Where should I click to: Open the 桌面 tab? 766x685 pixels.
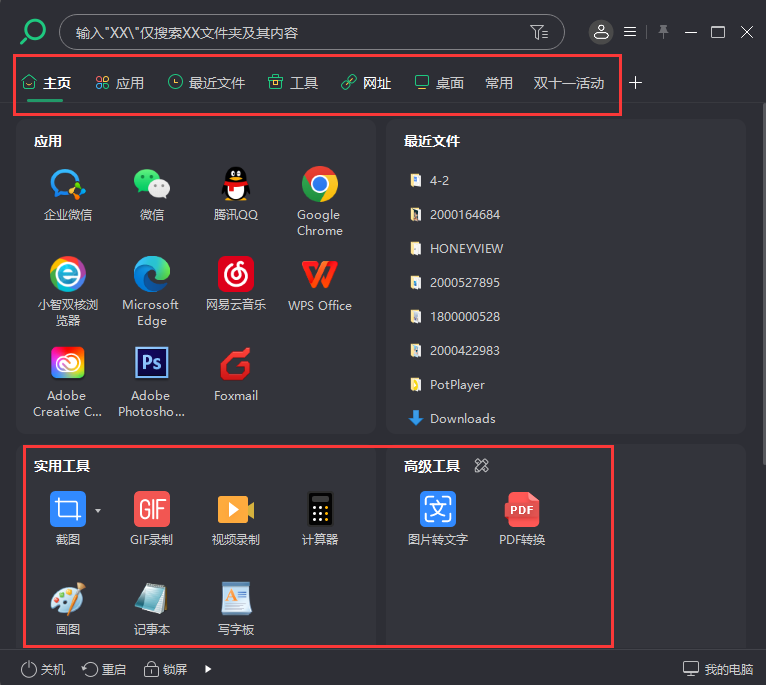tap(439, 83)
